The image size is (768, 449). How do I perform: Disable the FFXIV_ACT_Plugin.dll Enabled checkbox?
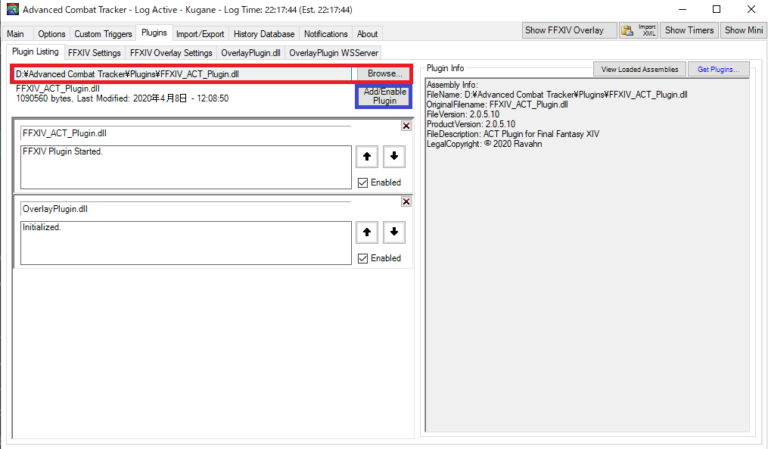[363, 183]
